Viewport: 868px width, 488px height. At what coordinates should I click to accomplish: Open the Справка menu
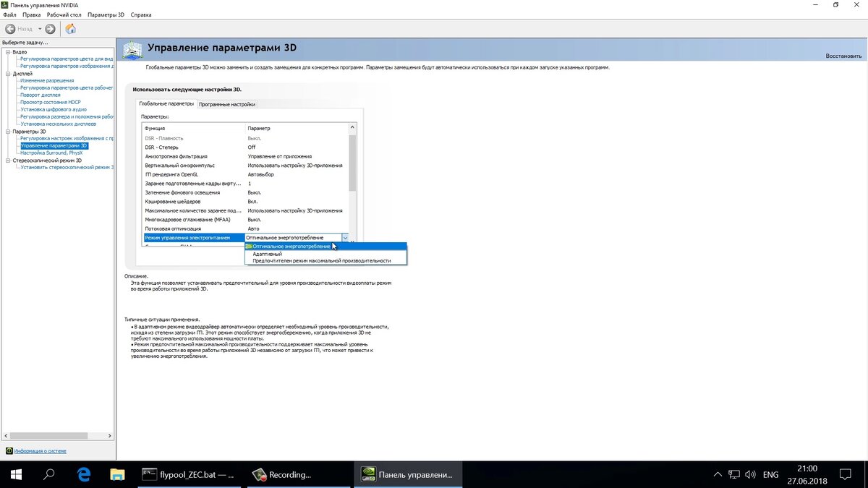142,14
